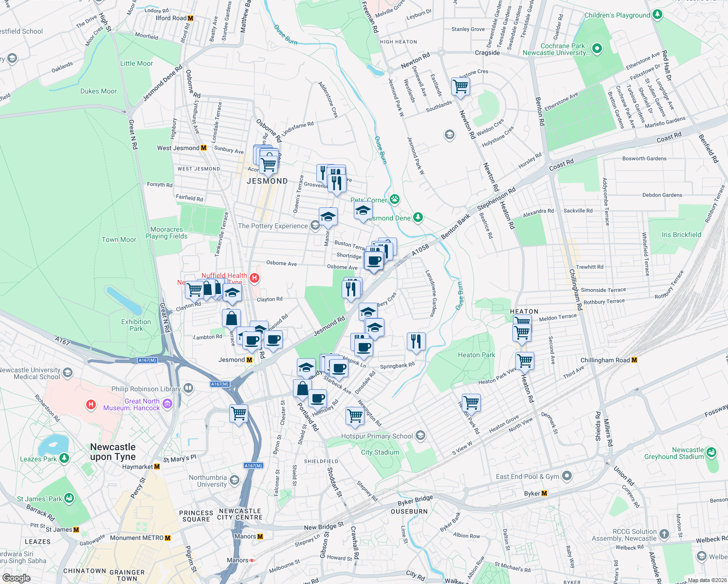The height and width of the screenshot is (584, 728).
Task: Click the graduation cap icon near The Pottery Experience
Action: pyautogui.click(x=328, y=217)
